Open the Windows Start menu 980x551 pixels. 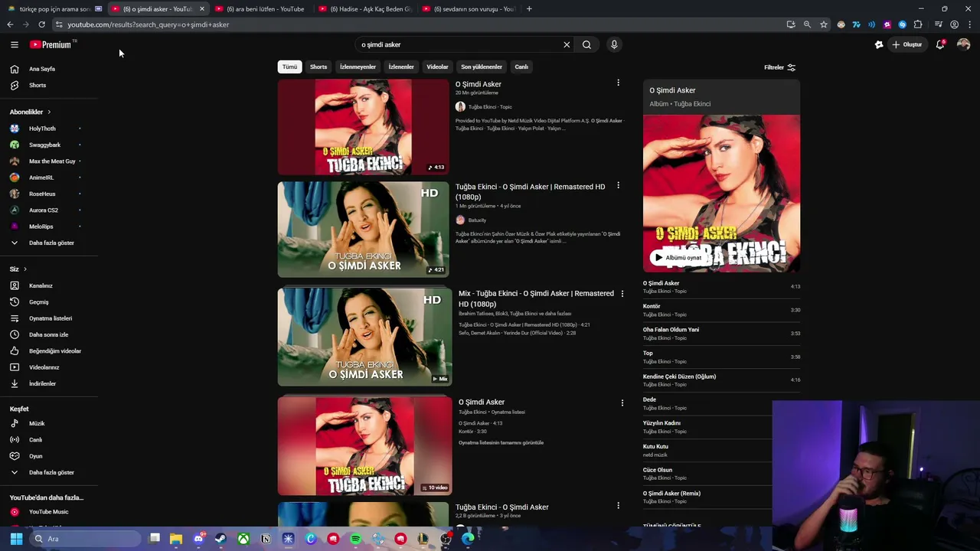(16, 539)
